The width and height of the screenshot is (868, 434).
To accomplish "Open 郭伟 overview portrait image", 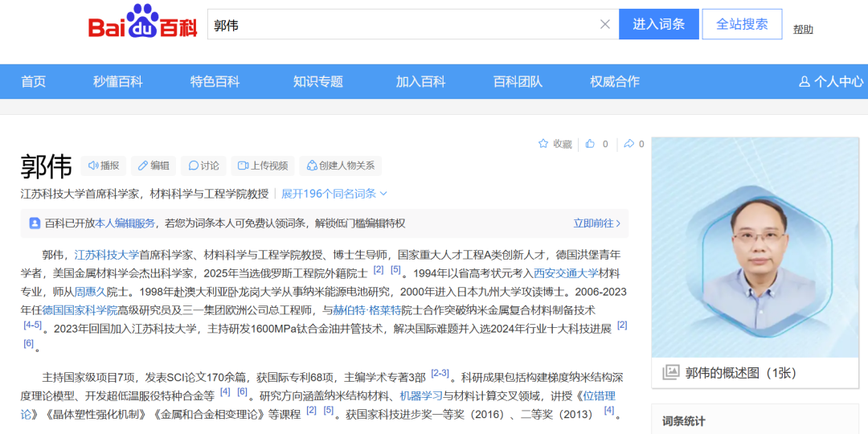I will point(755,248).
